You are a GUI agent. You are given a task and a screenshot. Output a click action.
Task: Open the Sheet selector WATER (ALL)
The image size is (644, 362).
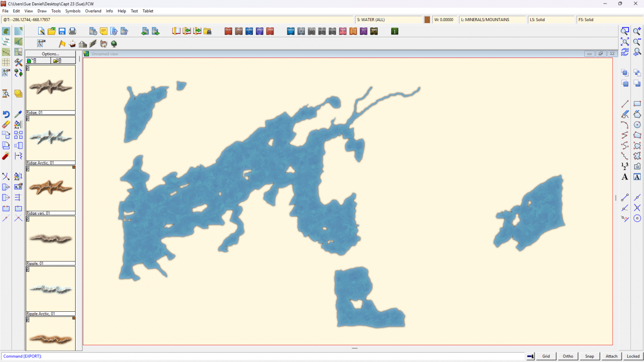click(x=389, y=20)
